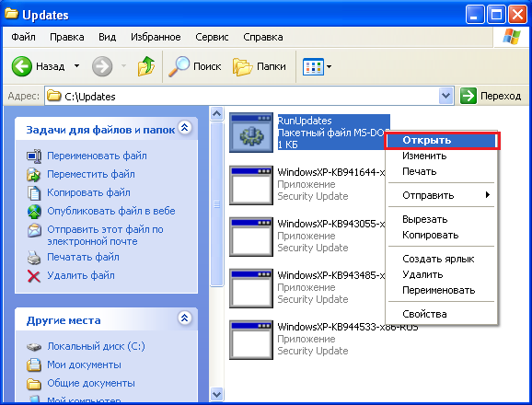This screenshot has height=405, width=532.
Task: Click the email envelope icon for sending file
Action: [x=34, y=230]
